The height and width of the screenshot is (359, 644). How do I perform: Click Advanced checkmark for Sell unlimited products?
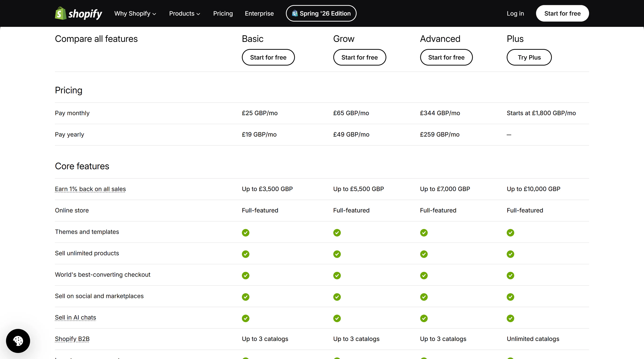click(x=424, y=254)
